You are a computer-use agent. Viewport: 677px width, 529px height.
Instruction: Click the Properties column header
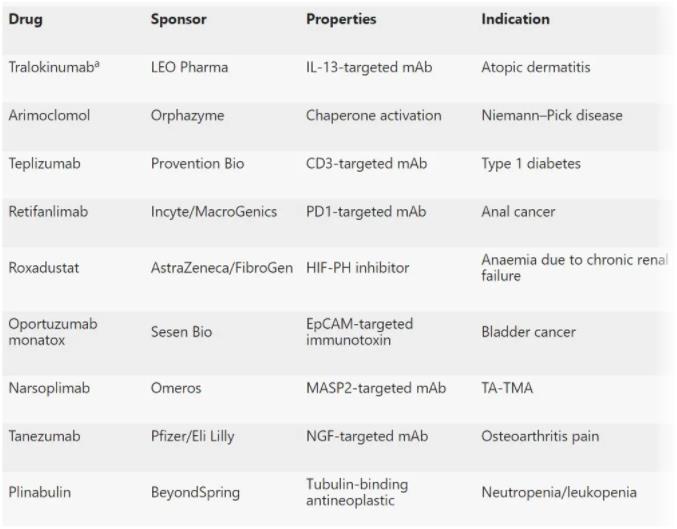click(x=341, y=19)
